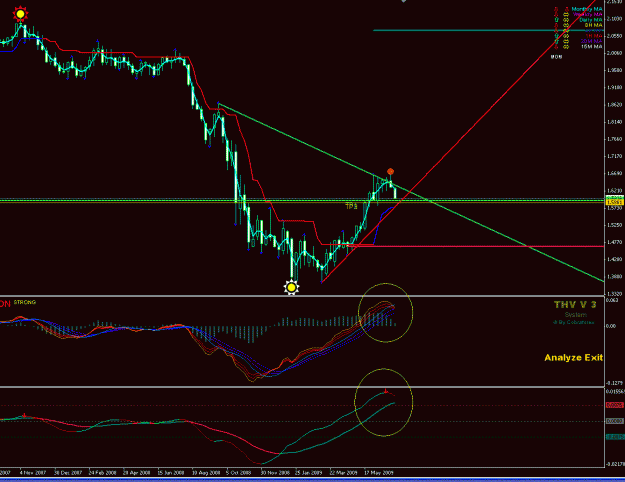Select the red horizontal support line
Image resolution: width=625 pixels, height=482 pixels.
(478, 246)
